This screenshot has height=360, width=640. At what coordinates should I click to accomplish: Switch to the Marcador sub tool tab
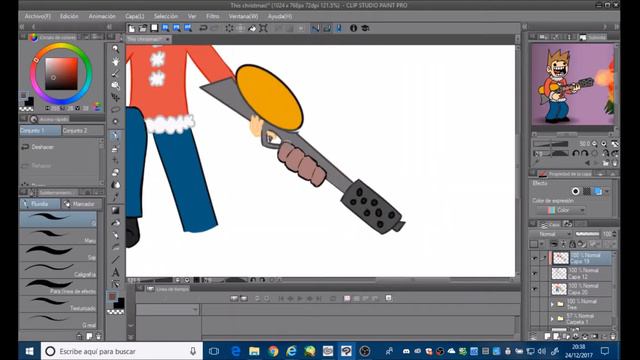[82, 204]
